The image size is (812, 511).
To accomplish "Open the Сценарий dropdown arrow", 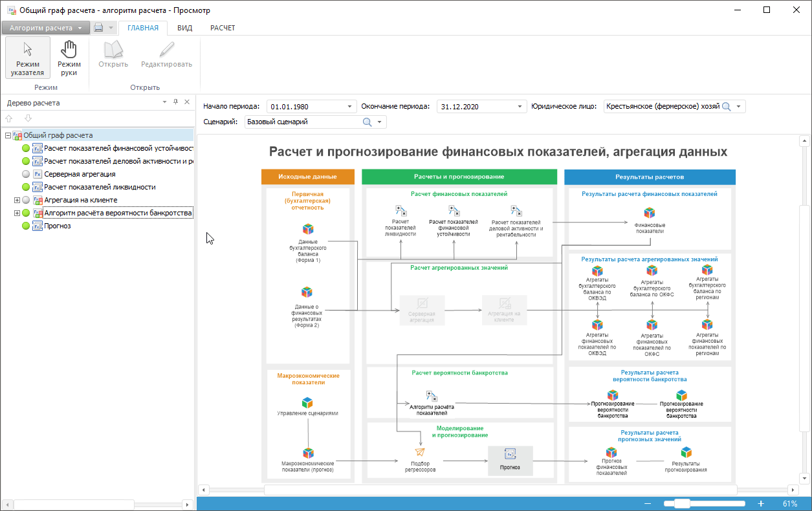I will click(380, 122).
